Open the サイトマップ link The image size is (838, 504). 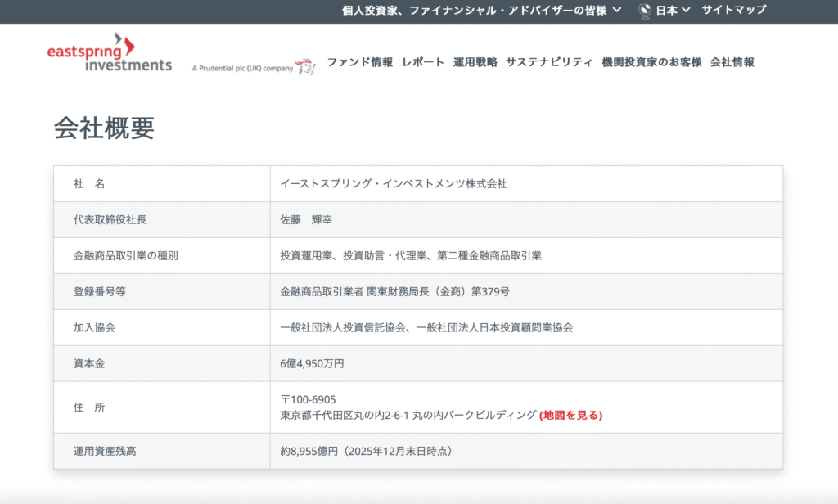734,10
